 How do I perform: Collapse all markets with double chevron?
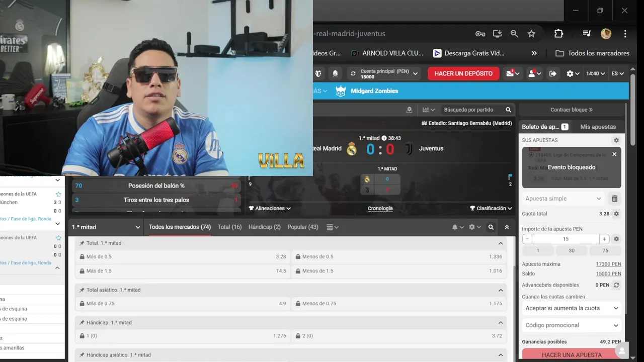(x=507, y=227)
